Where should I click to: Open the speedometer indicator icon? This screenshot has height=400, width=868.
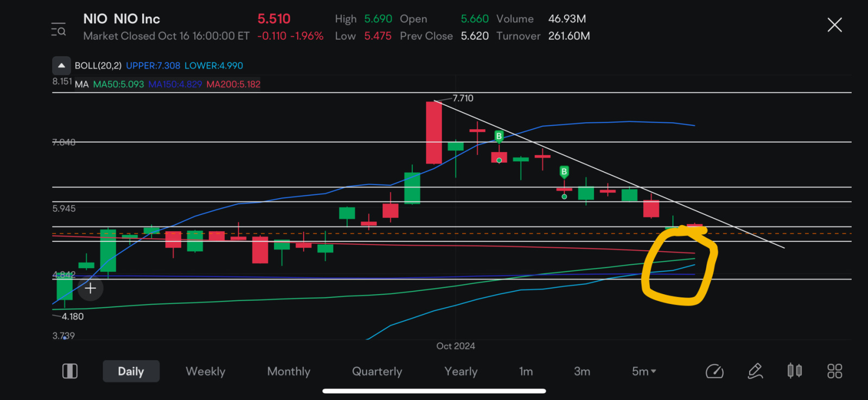(x=714, y=371)
